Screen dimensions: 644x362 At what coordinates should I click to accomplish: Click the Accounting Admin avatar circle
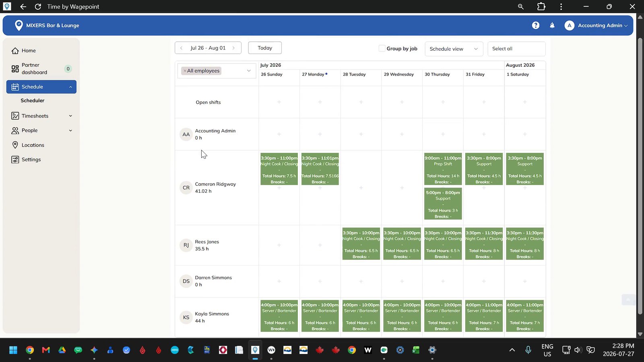click(x=569, y=25)
